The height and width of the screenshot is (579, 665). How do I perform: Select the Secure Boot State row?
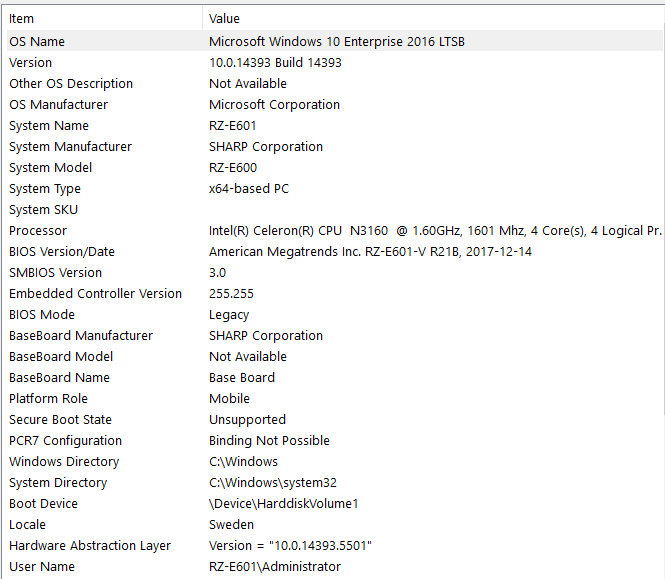(x=60, y=420)
